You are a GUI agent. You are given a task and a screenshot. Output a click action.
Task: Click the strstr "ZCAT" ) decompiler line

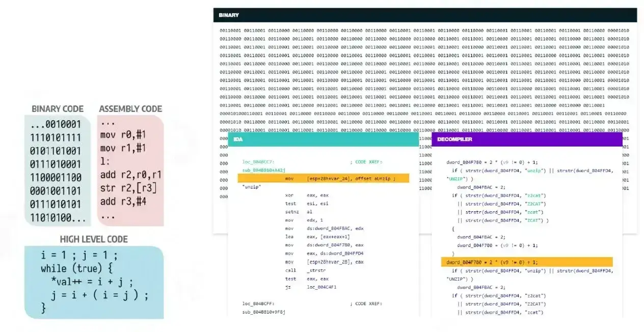(x=503, y=220)
